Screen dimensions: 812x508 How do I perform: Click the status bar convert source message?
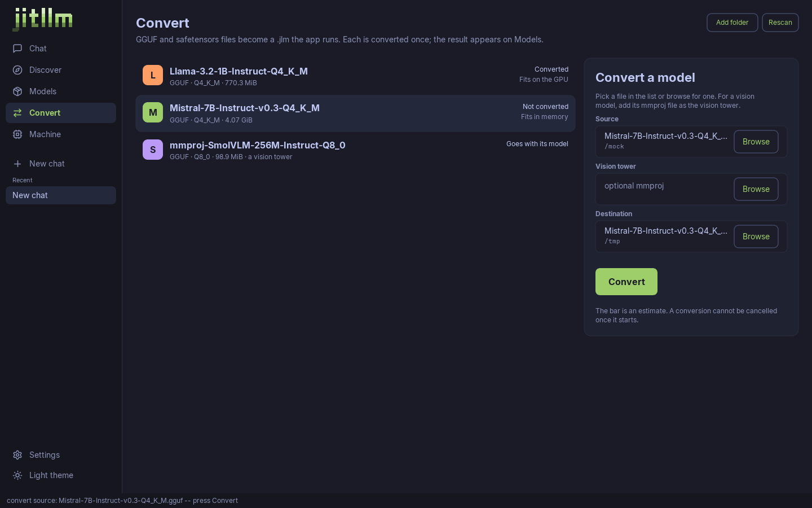coord(122,501)
